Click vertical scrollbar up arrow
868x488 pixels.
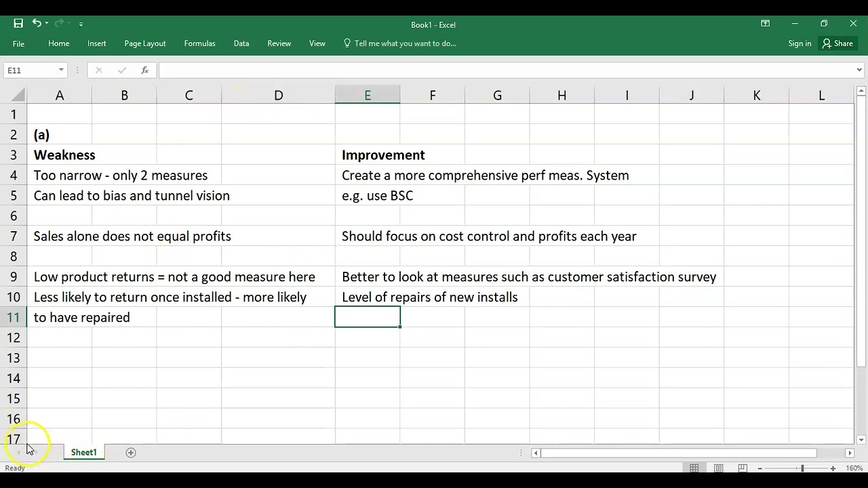(x=861, y=91)
